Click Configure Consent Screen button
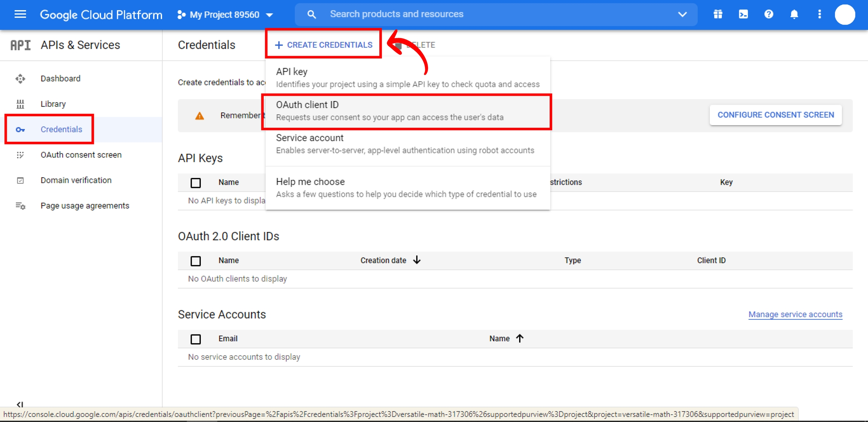Image resolution: width=868 pixels, height=422 pixels. point(775,115)
